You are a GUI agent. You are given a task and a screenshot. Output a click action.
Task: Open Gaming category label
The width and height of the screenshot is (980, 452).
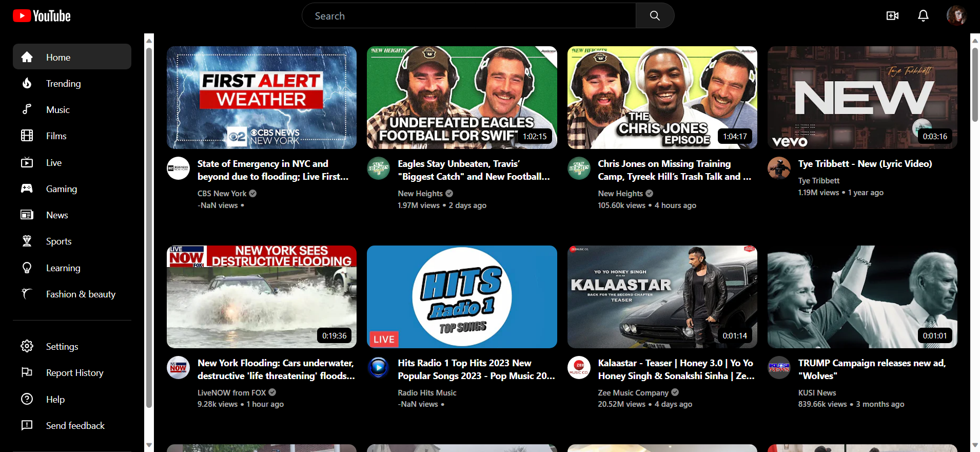(62, 189)
